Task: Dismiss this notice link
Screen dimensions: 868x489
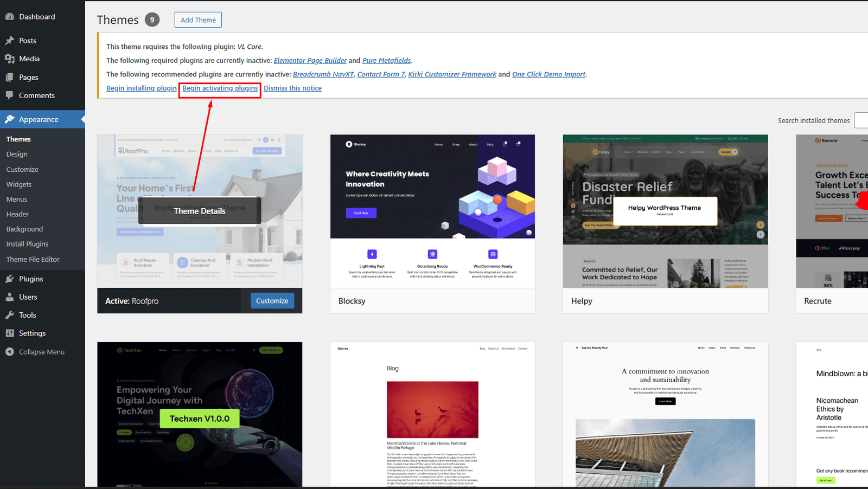Action: pos(292,88)
